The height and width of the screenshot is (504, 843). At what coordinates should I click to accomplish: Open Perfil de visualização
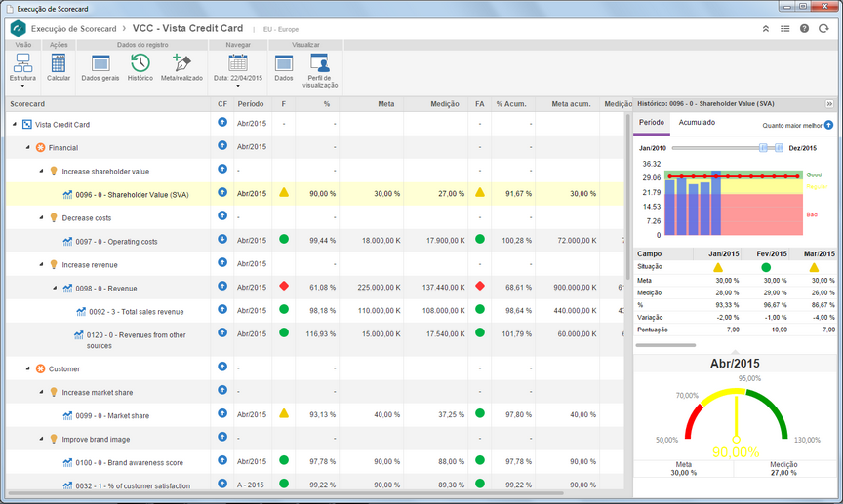pyautogui.click(x=320, y=70)
